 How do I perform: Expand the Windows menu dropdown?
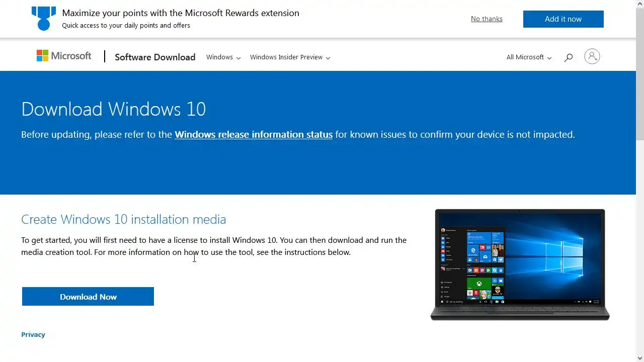click(223, 57)
